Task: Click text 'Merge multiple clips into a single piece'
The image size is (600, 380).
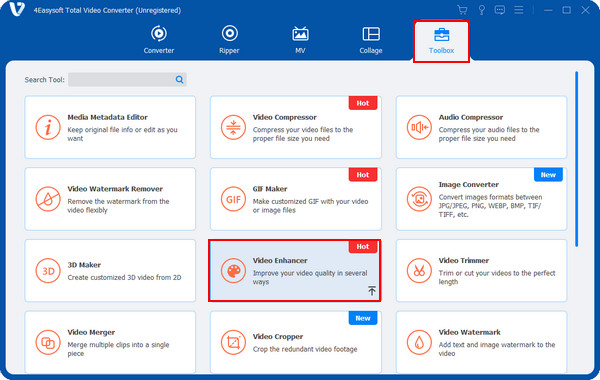Action: tap(118, 349)
